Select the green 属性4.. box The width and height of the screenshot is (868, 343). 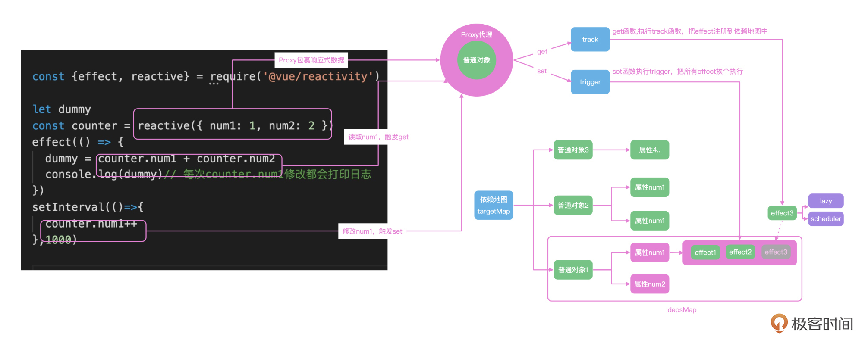coord(650,150)
